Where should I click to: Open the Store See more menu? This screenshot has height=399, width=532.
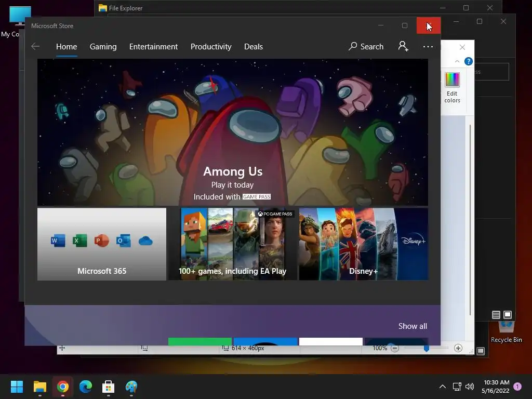click(x=428, y=46)
